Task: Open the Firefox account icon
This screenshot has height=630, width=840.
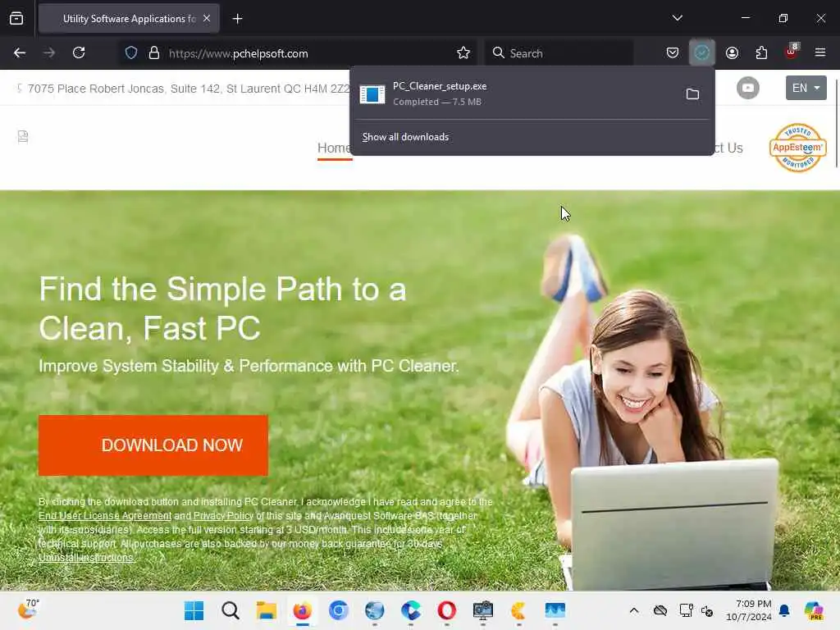Action: coord(732,53)
